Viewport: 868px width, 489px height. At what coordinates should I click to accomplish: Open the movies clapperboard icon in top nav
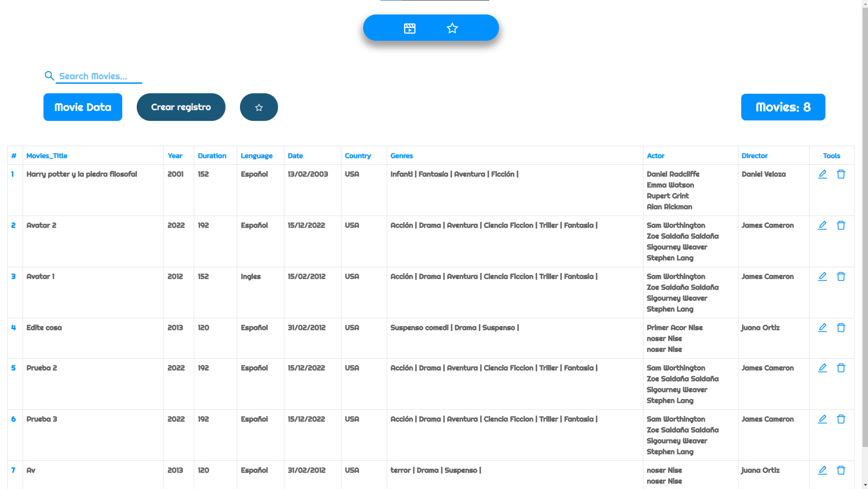[x=410, y=29]
